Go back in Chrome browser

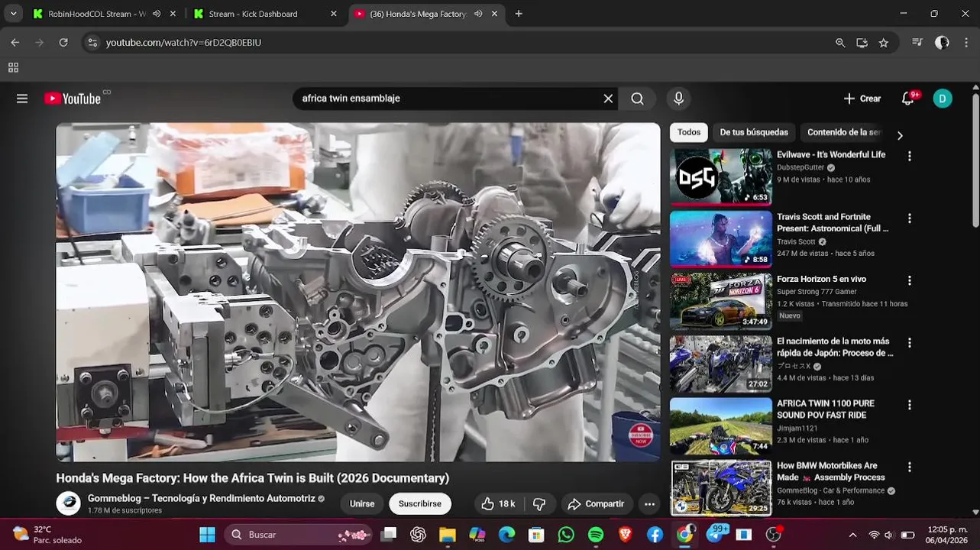point(15,43)
